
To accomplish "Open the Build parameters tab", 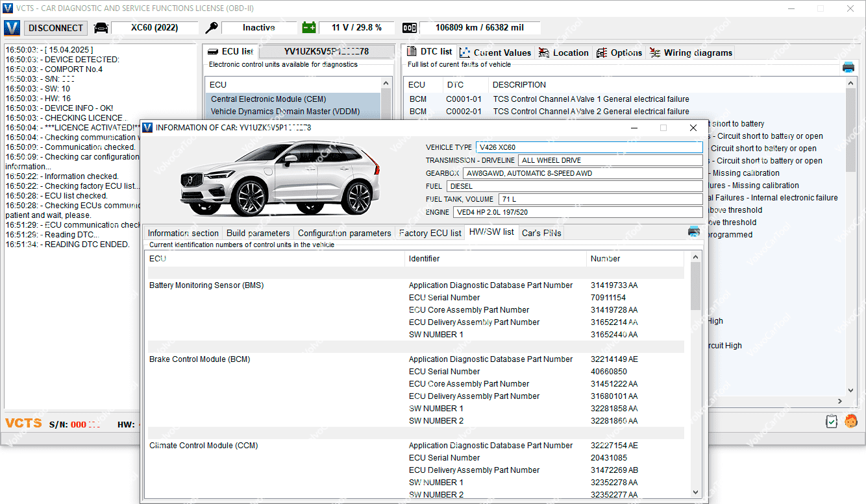I will tap(258, 233).
